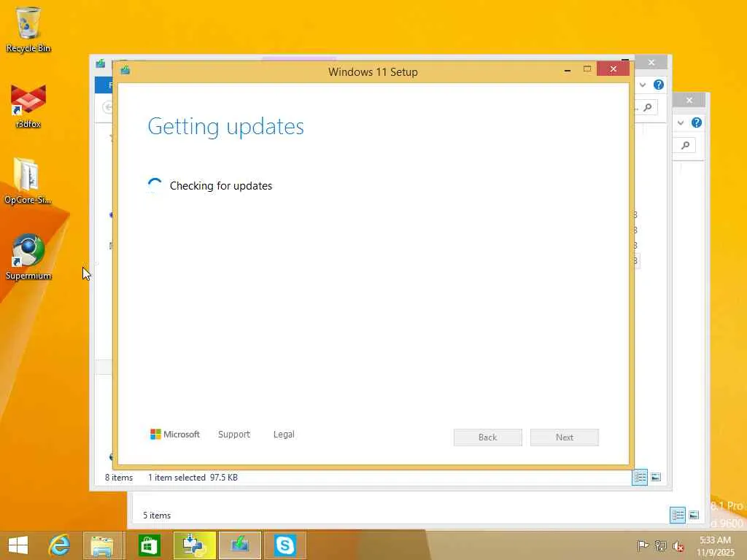Click the Windows 11 Setup title bar icon
The height and width of the screenshot is (560, 747).
[x=125, y=71]
